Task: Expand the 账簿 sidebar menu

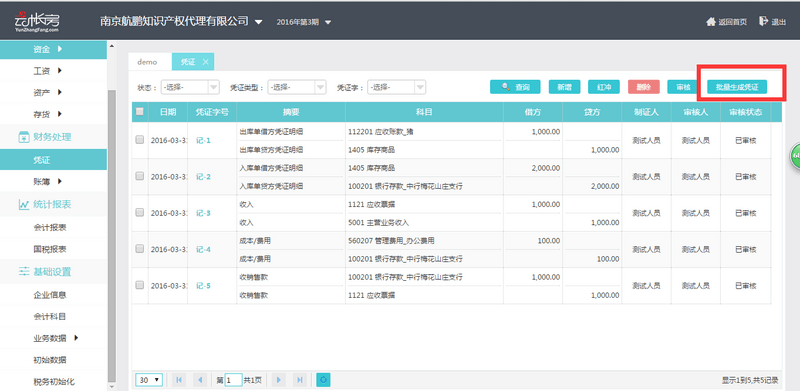Action: coord(60,181)
